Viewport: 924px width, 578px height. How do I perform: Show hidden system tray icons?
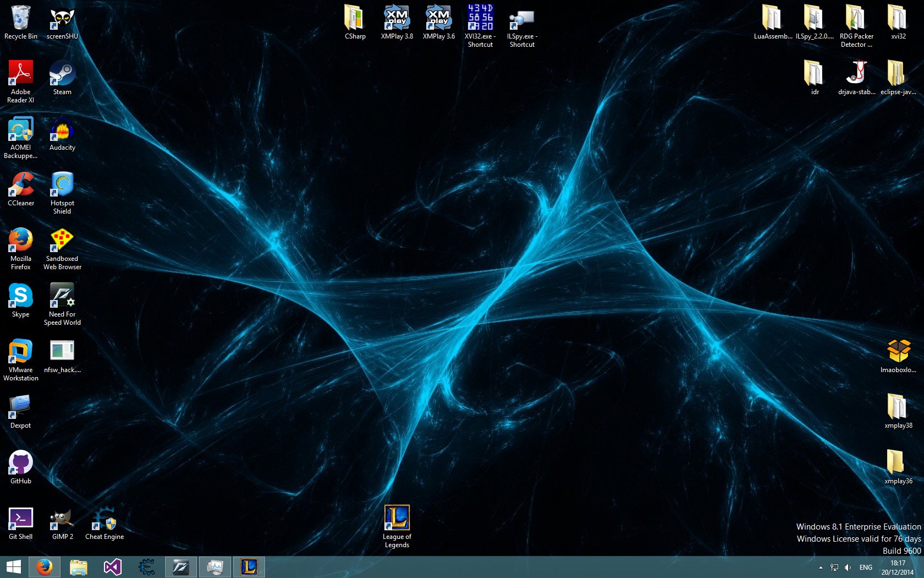click(x=821, y=568)
